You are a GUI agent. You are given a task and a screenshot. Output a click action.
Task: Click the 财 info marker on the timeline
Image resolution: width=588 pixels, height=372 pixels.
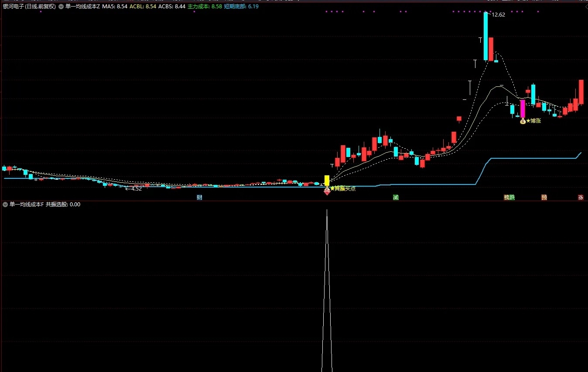coord(199,198)
